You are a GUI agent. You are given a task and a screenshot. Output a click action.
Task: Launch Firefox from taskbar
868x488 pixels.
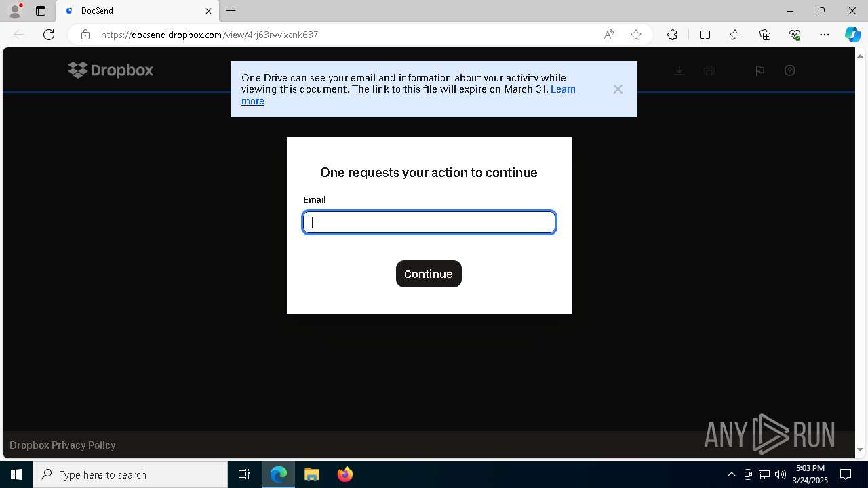pyautogui.click(x=345, y=474)
